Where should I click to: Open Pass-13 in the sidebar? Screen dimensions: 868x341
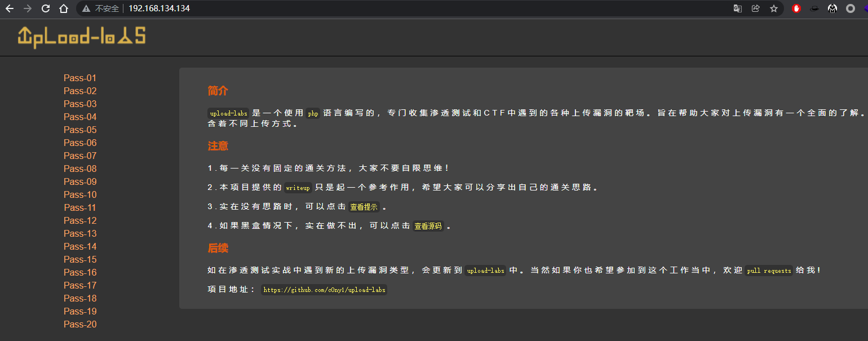pyautogui.click(x=80, y=233)
